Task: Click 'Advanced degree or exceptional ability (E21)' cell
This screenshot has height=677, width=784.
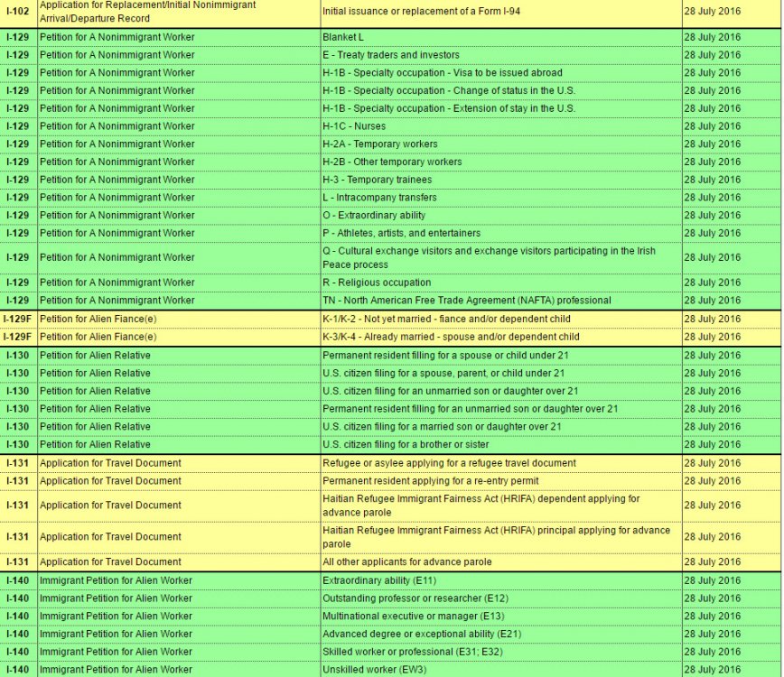Action: (501, 635)
